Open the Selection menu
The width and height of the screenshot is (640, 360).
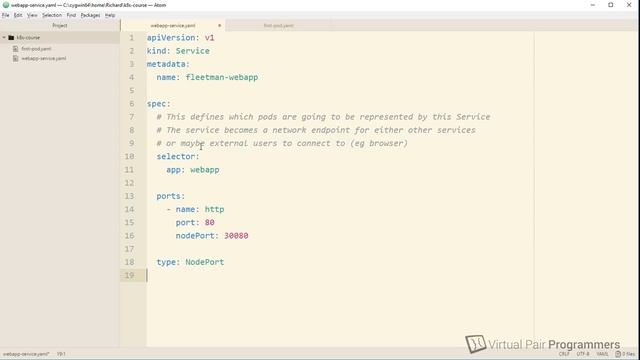pos(52,15)
